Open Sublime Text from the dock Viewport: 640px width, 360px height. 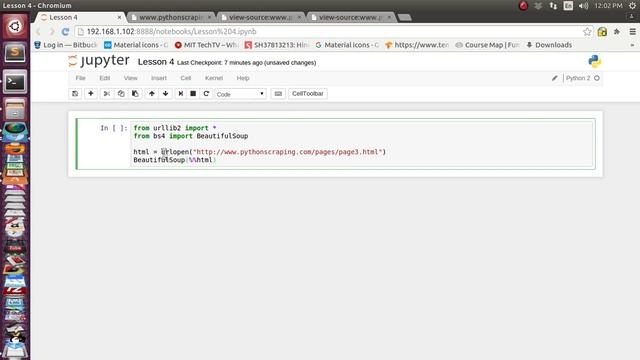coord(15,53)
